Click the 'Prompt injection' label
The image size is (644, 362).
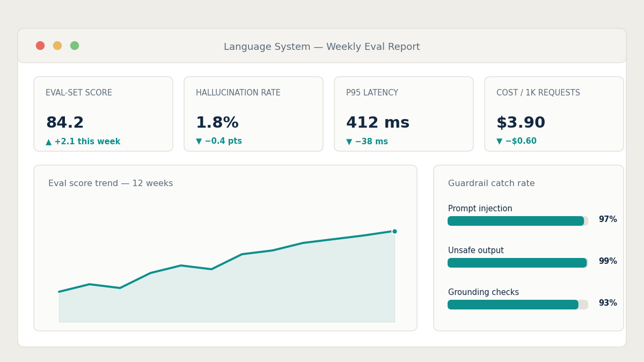[480, 209]
